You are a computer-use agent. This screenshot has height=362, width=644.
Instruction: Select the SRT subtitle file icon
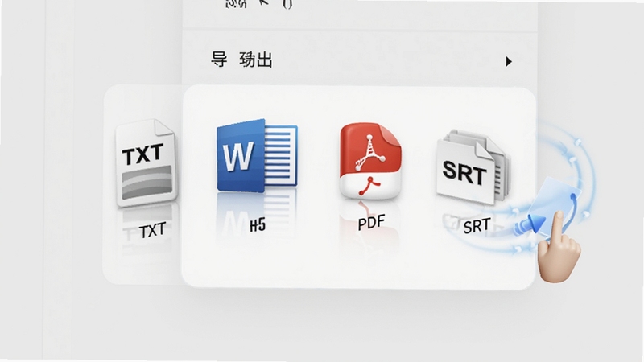pos(473,167)
